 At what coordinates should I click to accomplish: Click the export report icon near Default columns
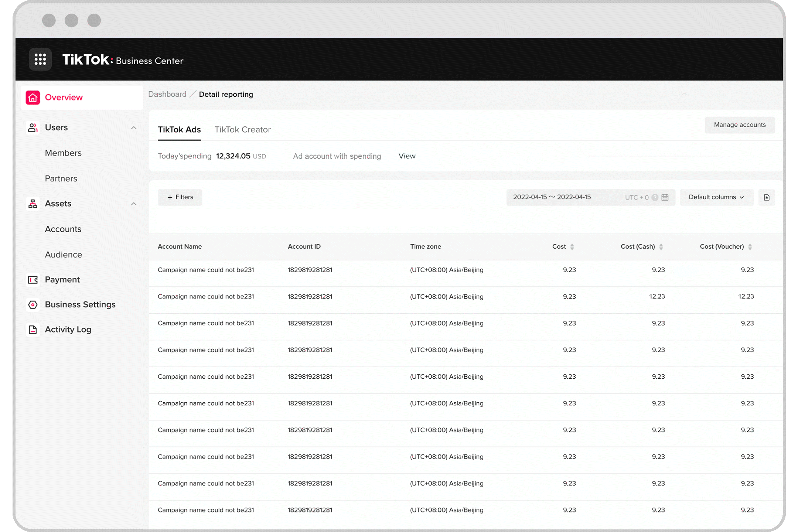pyautogui.click(x=767, y=197)
